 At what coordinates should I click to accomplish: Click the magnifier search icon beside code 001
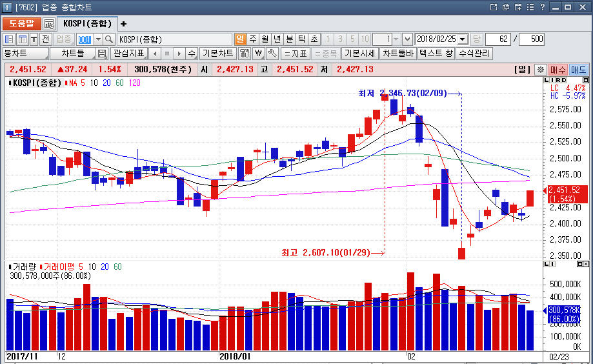tap(109, 39)
